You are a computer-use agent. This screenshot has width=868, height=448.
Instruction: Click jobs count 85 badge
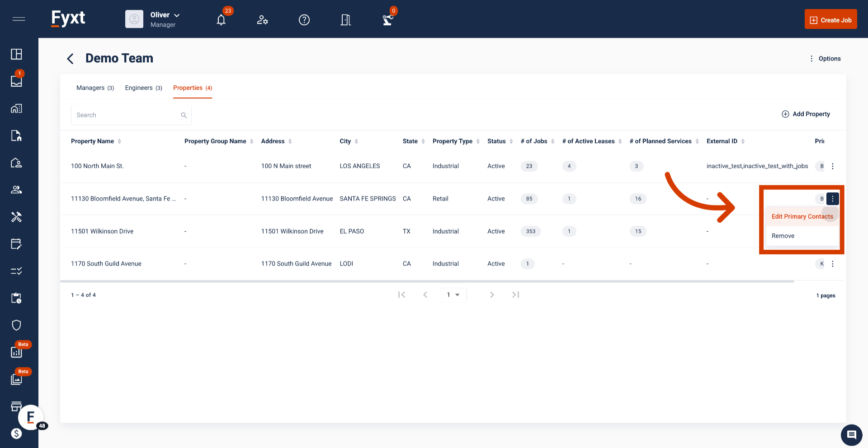pyautogui.click(x=529, y=199)
